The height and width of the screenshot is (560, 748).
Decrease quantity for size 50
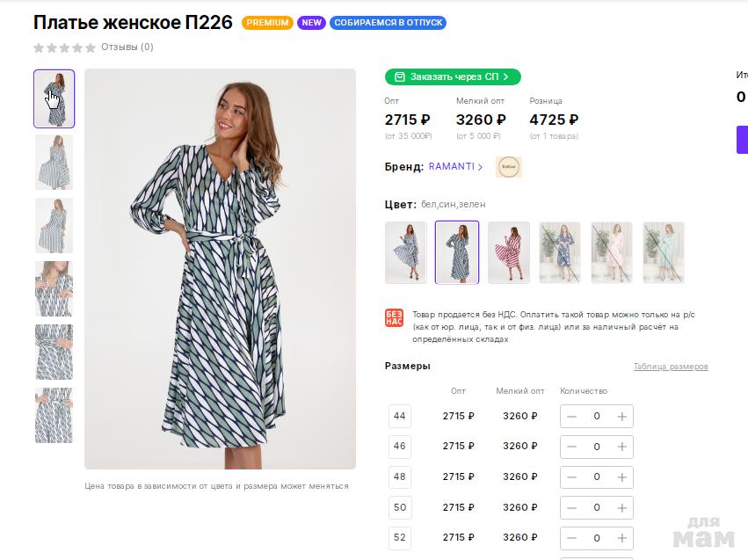[x=572, y=507]
